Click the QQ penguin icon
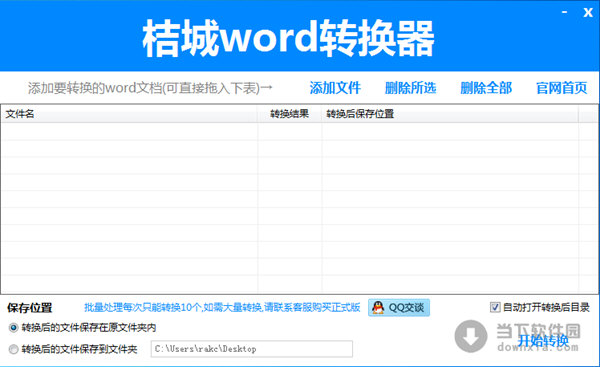Viewport: 600px width, 367px height. (378, 307)
